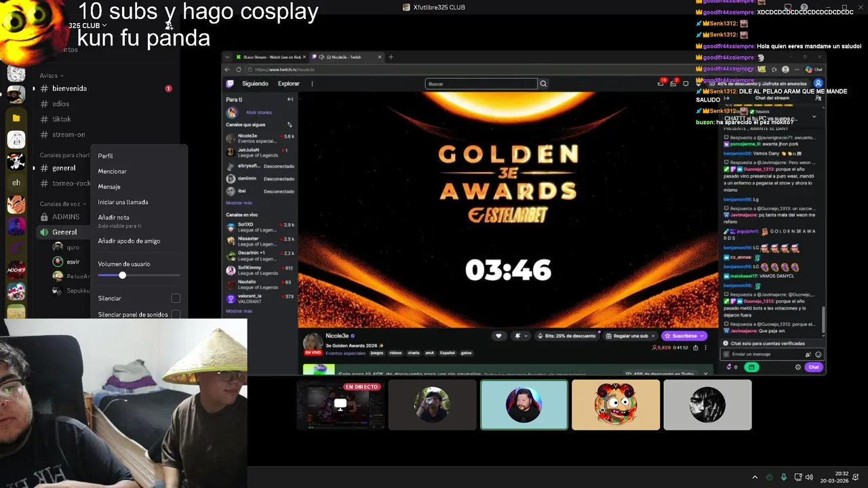Select Añadir nota in the context menu
The width and height of the screenshot is (868, 488).
[113, 218]
